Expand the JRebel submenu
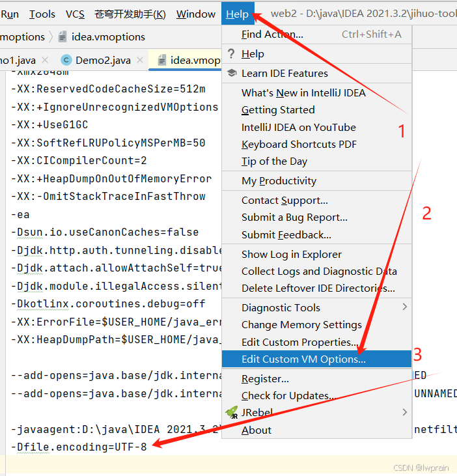This screenshot has width=457, height=476. coord(316,413)
